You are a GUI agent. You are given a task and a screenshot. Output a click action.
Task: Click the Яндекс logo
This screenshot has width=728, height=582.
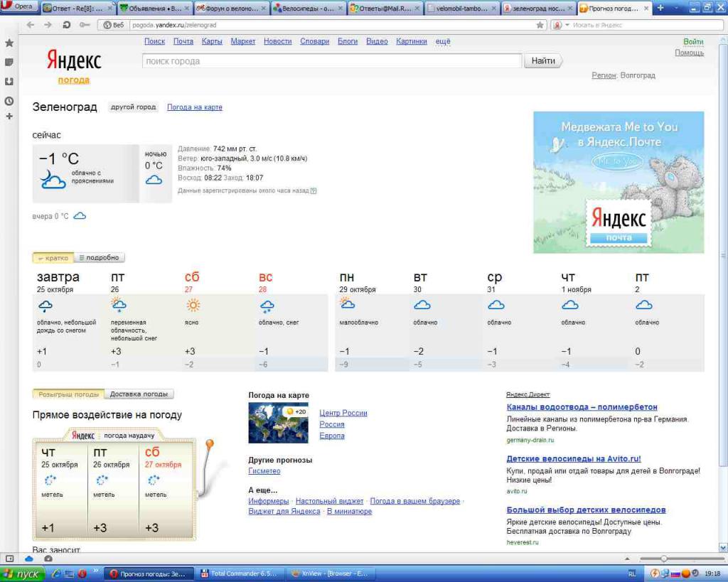tap(74, 60)
